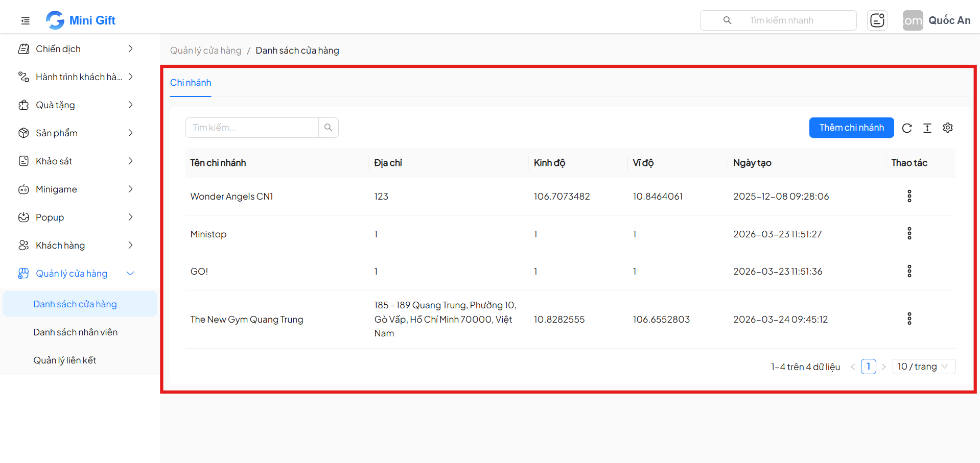Expand the Khảo sát chevron

click(130, 161)
